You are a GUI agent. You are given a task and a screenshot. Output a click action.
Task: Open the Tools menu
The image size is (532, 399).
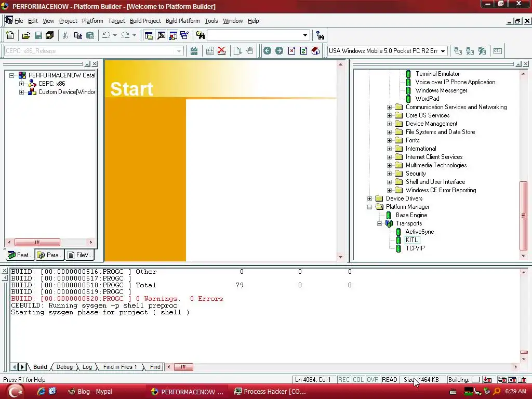click(211, 21)
